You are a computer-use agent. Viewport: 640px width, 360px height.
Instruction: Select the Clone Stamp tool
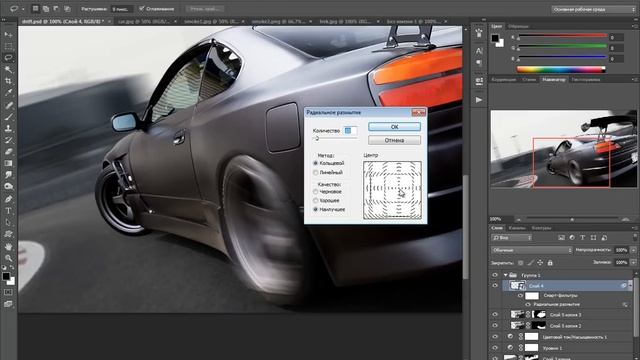pyautogui.click(x=8, y=128)
